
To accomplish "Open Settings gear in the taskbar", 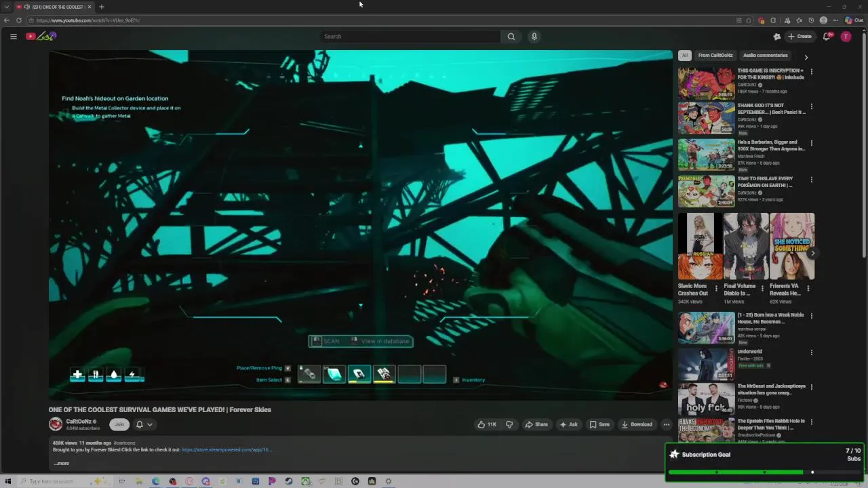I will point(389,482).
